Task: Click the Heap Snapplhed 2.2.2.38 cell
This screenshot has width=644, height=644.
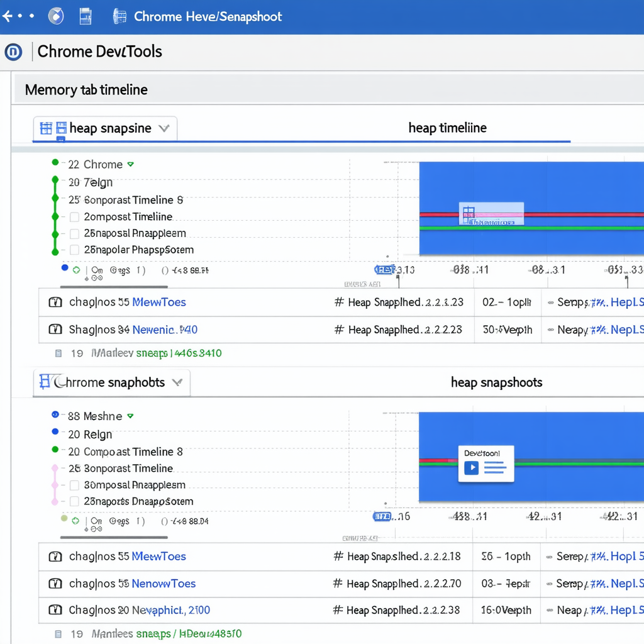Action: (x=397, y=610)
